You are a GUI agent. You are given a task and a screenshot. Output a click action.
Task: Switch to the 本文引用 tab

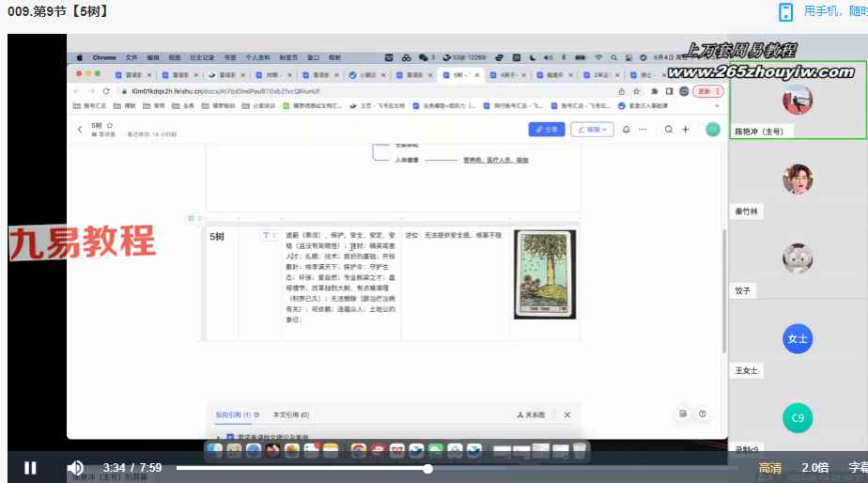pyautogui.click(x=291, y=414)
